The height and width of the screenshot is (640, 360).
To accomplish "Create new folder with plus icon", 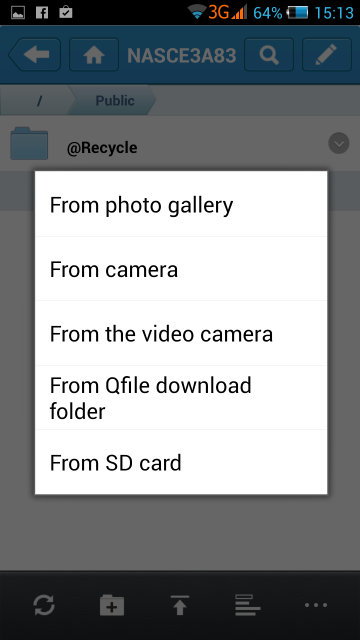I will [112, 605].
